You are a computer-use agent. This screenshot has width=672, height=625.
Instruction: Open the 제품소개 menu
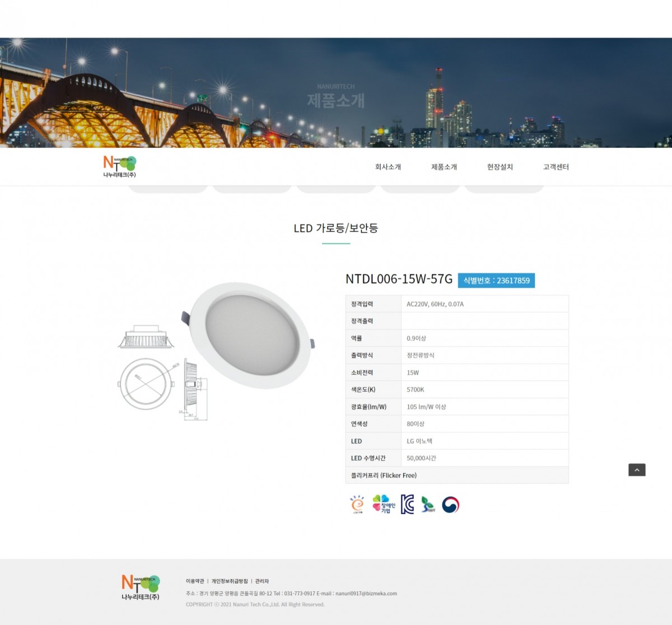coord(444,167)
